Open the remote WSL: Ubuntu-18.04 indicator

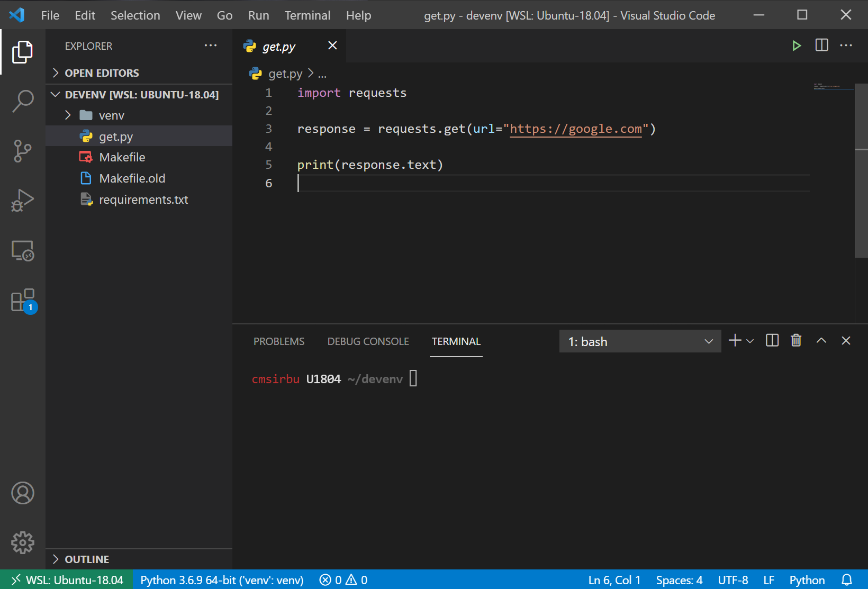67,580
